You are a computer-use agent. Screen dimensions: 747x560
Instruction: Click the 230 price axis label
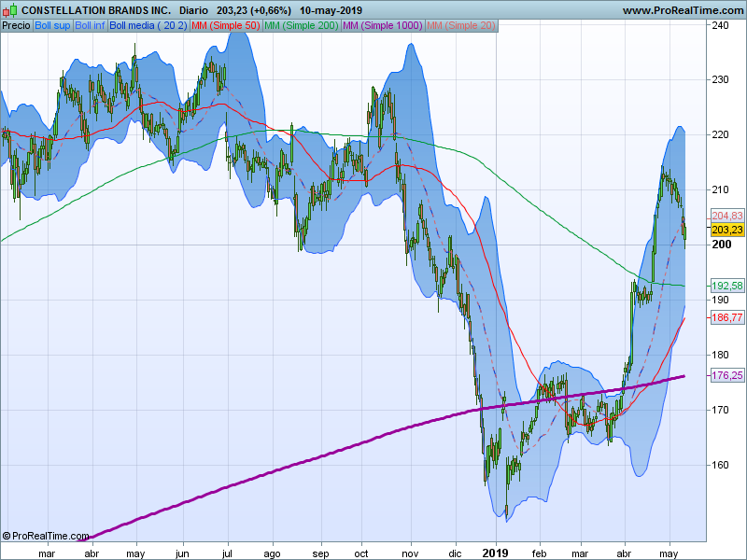[720, 79]
